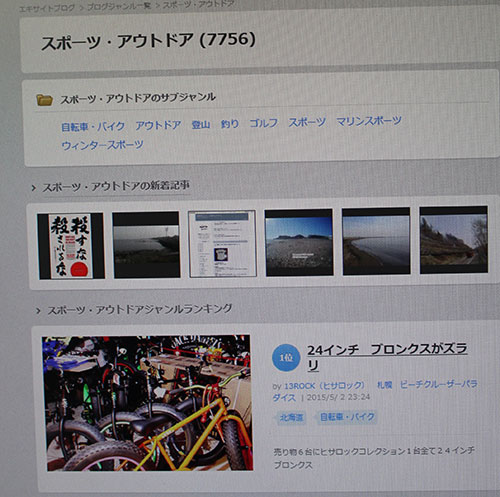Viewport: 500px width, 497px height.
Task: Open the スポーツ・アウトドアの新着記事 heading link
Action: (116, 187)
